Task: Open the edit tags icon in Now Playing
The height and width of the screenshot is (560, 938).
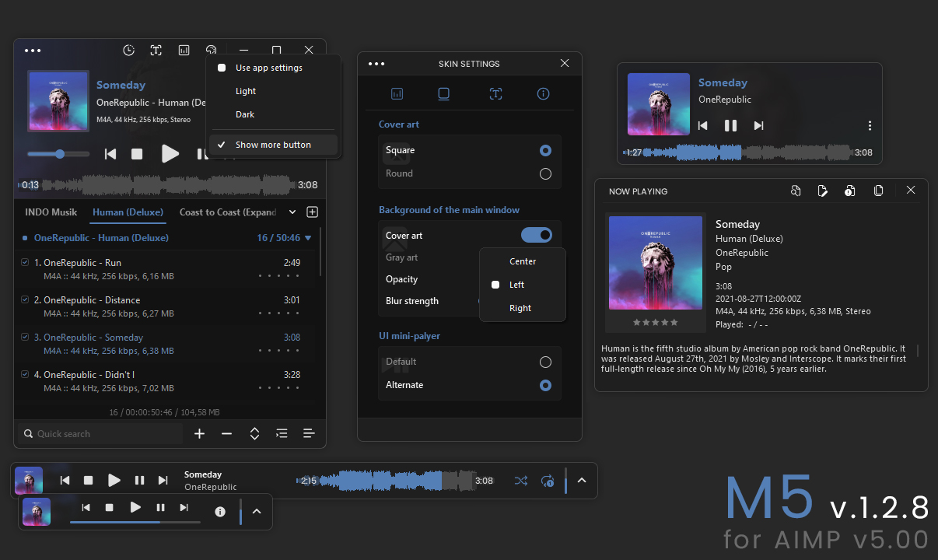Action: pyautogui.click(x=823, y=191)
